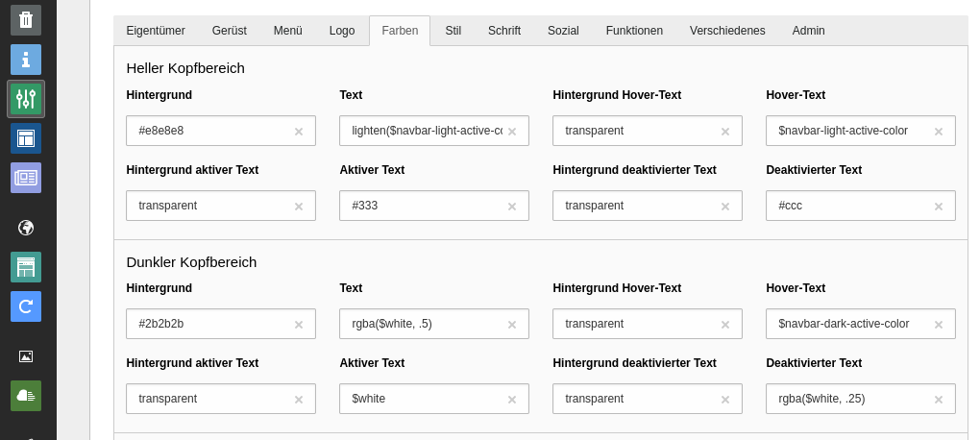Clear the #ccc Deaktivierter Text value
The height and width of the screenshot is (440, 980).
(938, 207)
